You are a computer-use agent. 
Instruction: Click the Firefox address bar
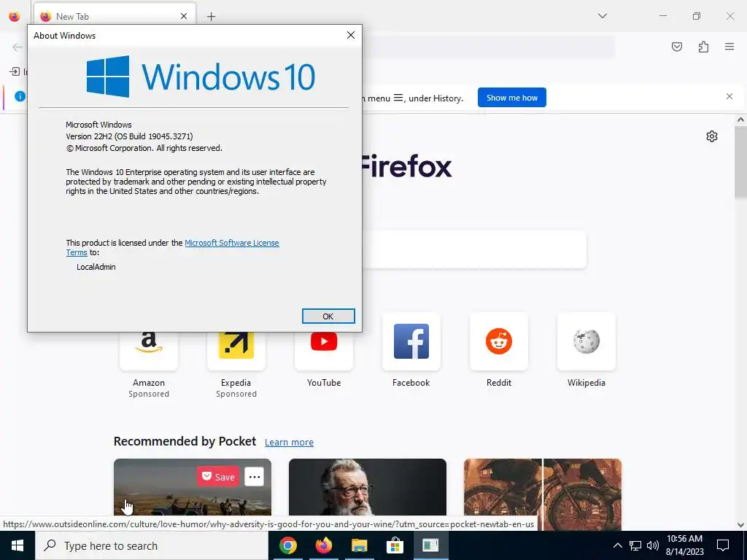(488, 47)
